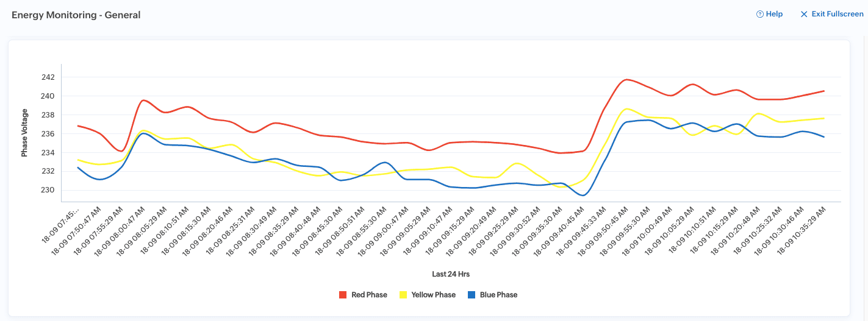Image resolution: width=868 pixels, height=321 pixels.
Task: Hide the Yellow Phase series via its label
Action: tap(433, 295)
